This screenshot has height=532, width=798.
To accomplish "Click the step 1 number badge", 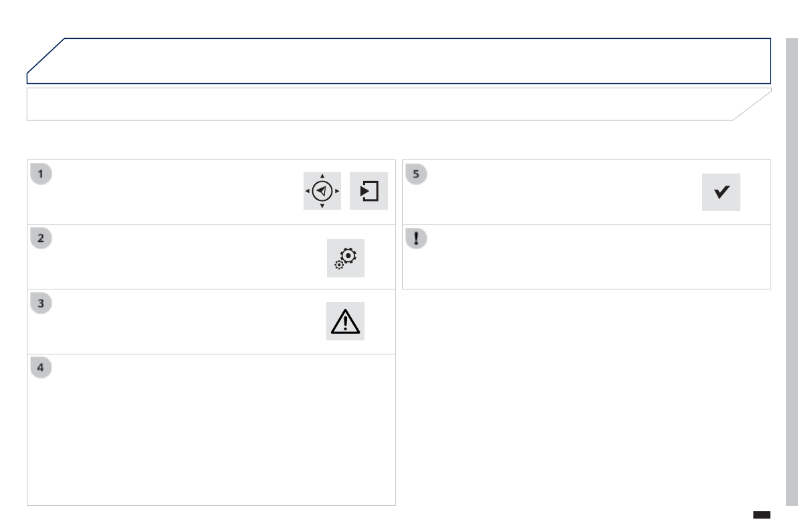I will (41, 174).
